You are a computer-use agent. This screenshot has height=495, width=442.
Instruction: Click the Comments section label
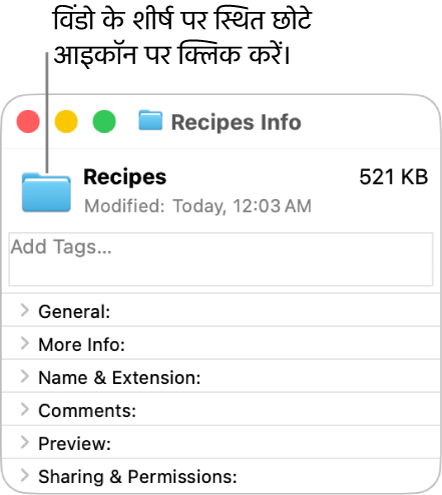(87, 411)
